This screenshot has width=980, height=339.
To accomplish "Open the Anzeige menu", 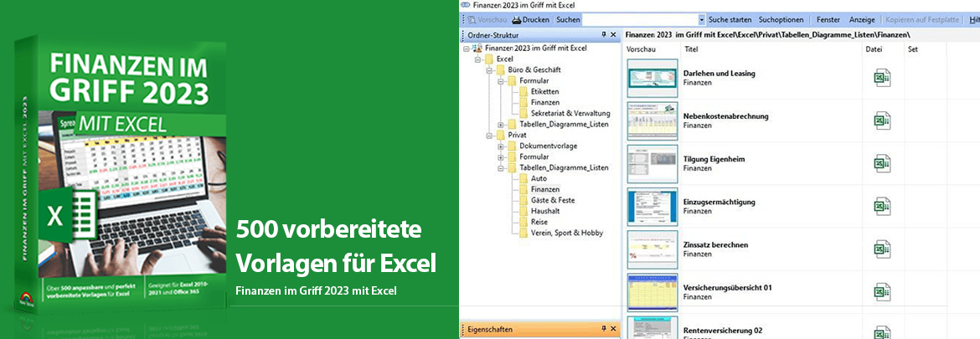I will [x=862, y=19].
